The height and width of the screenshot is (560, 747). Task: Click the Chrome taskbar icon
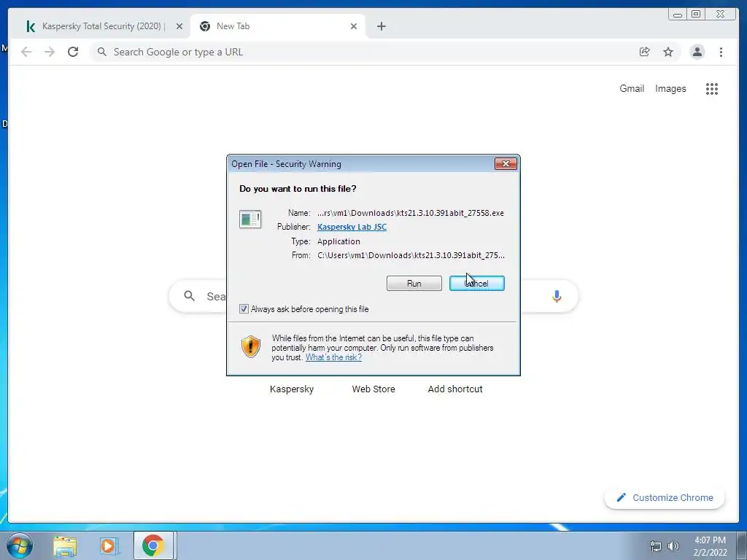[152, 545]
